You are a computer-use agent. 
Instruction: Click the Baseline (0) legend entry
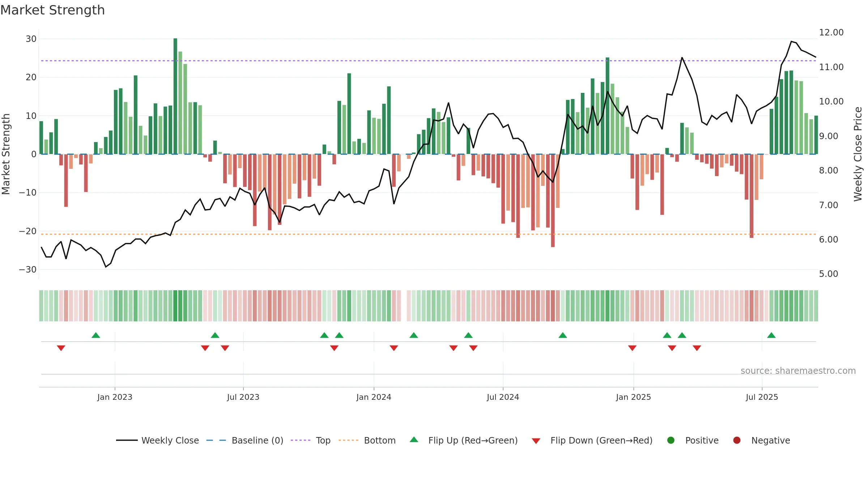click(245, 440)
